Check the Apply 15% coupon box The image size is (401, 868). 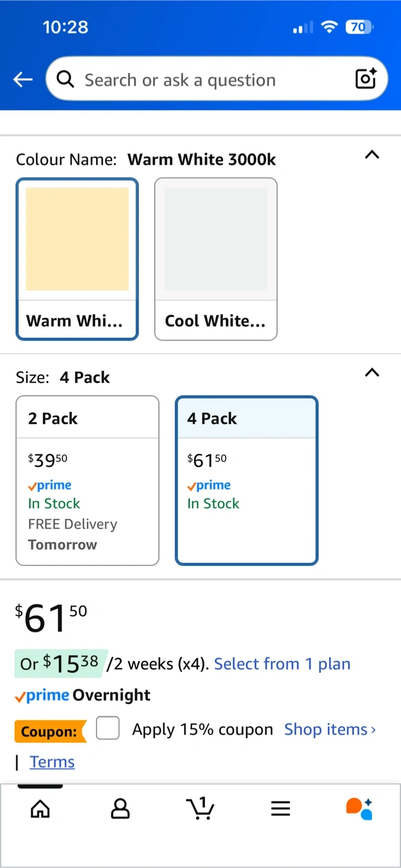tap(108, 729)
